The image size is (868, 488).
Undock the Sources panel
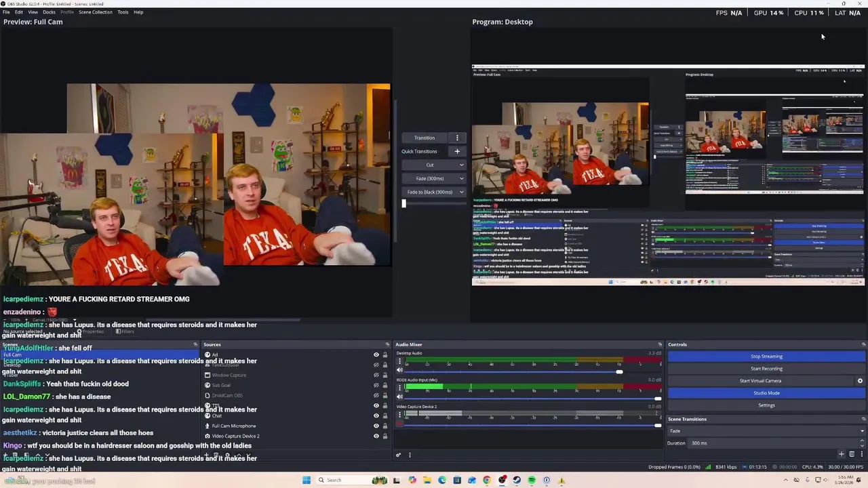[388, 344]
